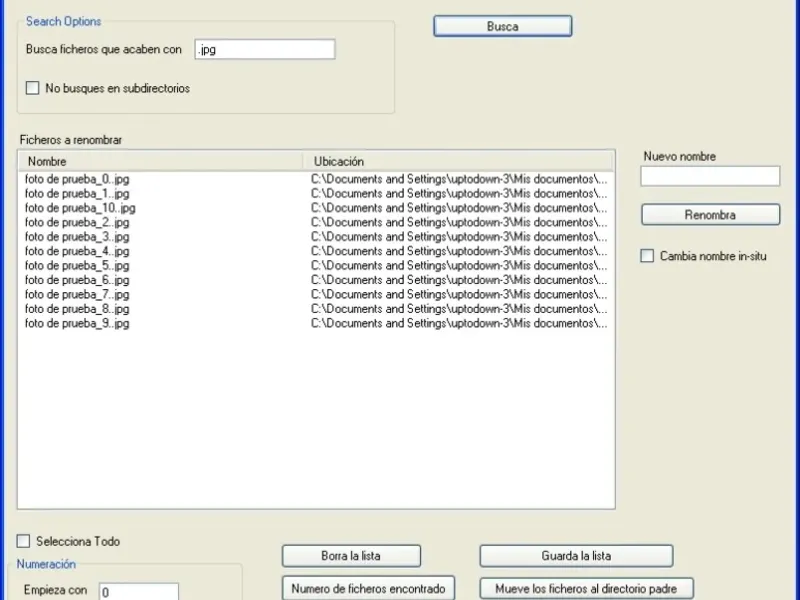Select file foto de prueba_1..jpg
The width and height of the screenshot is (800, 600).
77,193
